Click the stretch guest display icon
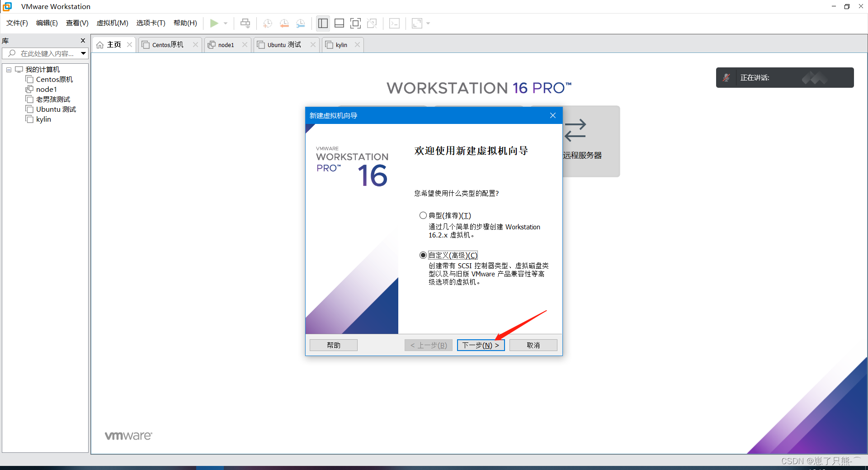 click(x=417, y=23)
